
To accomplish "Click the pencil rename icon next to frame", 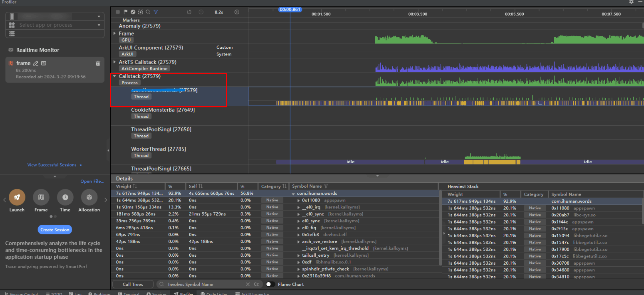I will 36,63.
